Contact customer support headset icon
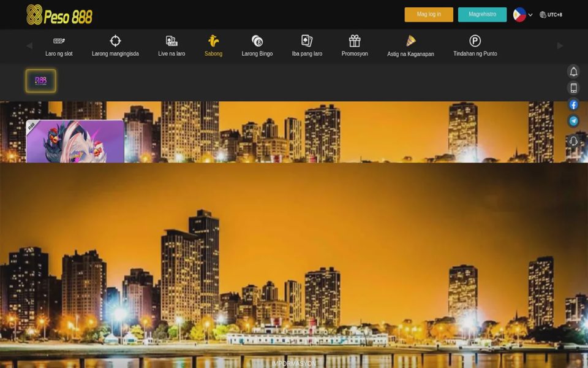This screenshot has width=588, height=368. click(573, 141)
